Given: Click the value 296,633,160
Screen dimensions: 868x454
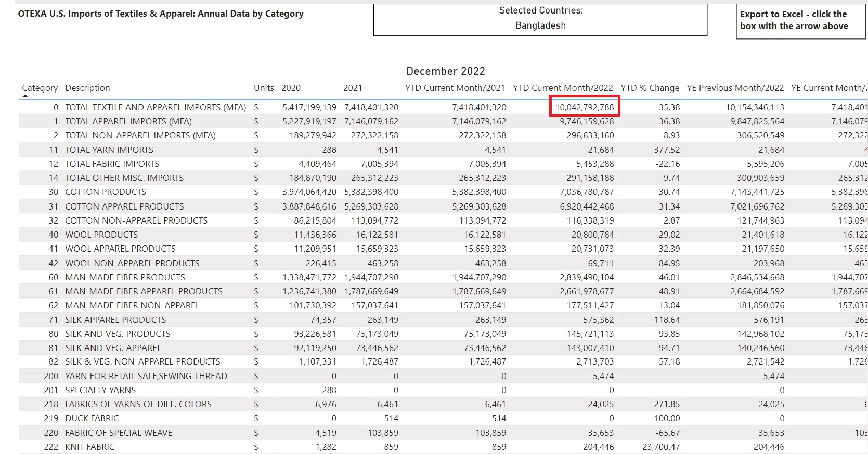Looking at the screenshot, I should (590, 135).
